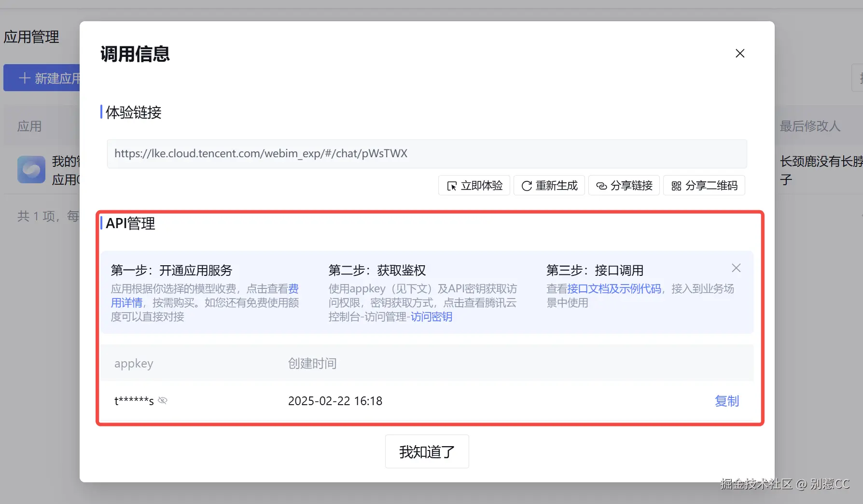Click the 应用管理 page heading
863x504 pixels.
click(31, 37)
